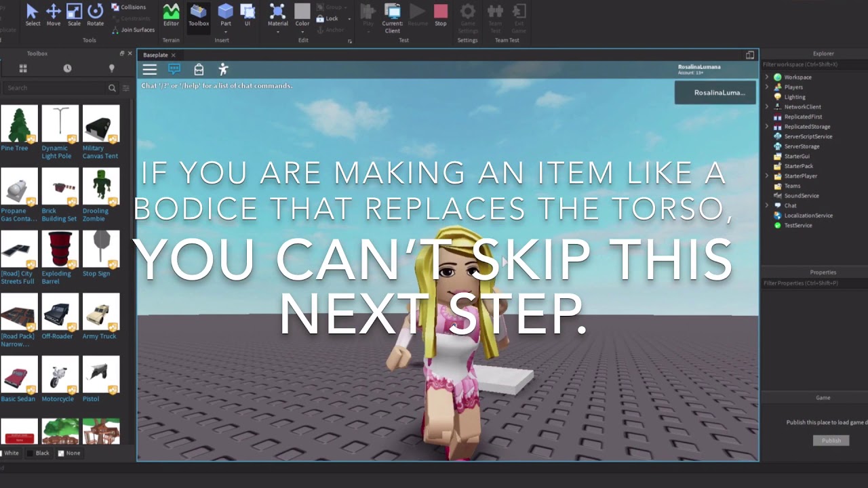Viewport: 868px width, 488px height.
Task: Click the Filter workspace field
Action: 814,64
